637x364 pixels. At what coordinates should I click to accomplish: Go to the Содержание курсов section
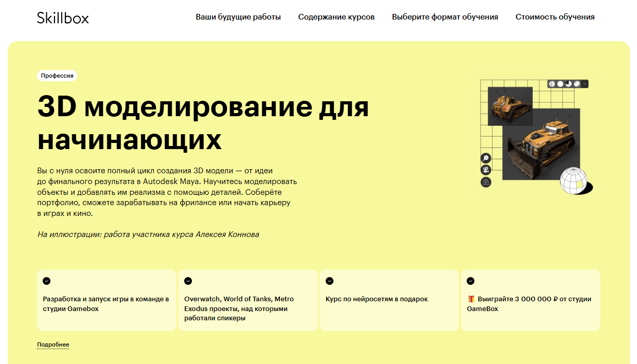pyautogui.click(x=337, y=17)
